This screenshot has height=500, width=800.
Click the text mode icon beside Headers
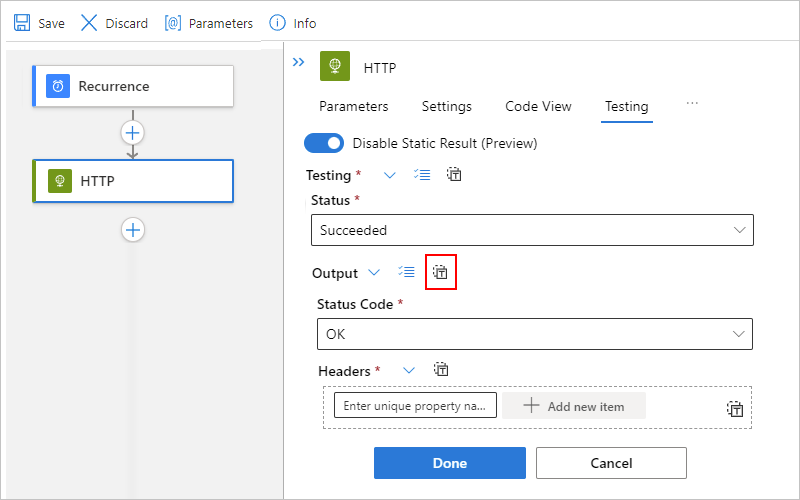click(441, 370)
